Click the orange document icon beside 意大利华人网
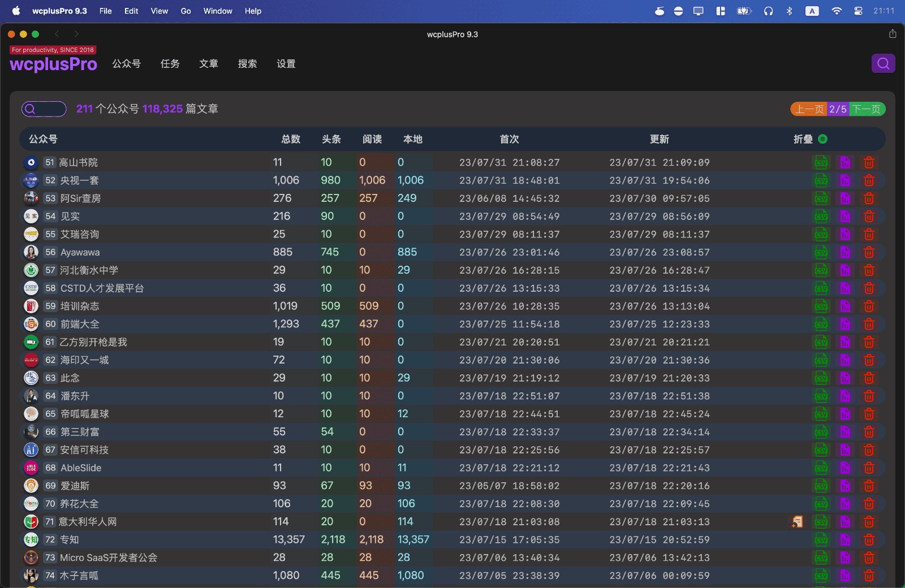The image size is (905, 588). (x=798, y=521)
